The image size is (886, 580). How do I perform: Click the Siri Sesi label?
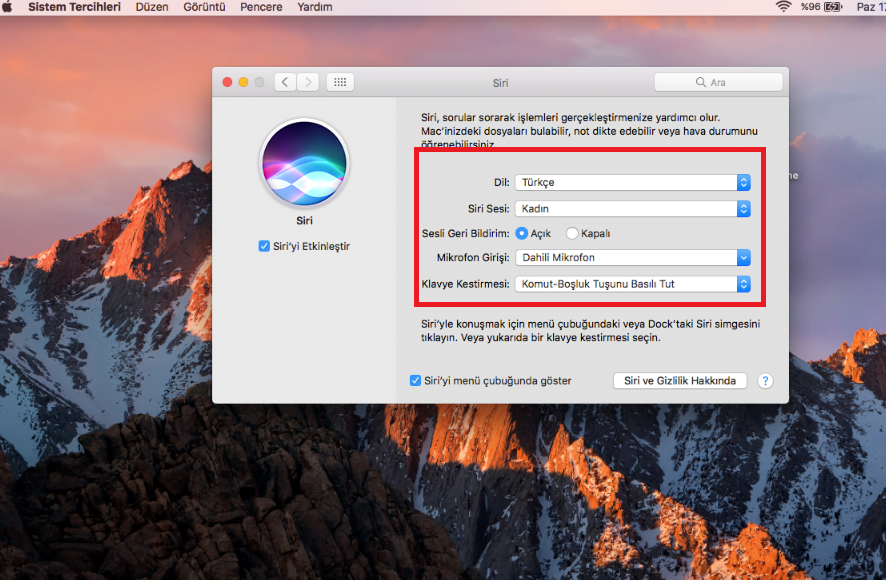489,209
